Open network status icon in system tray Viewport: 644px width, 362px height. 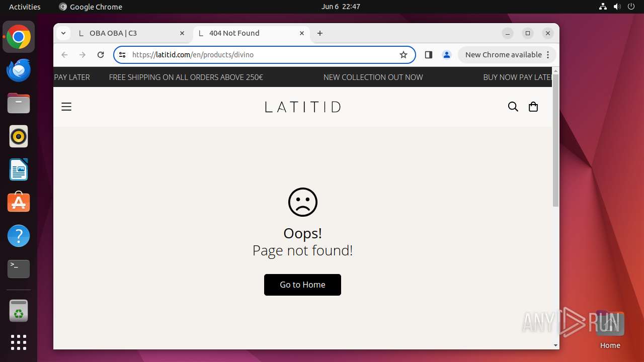603,7
